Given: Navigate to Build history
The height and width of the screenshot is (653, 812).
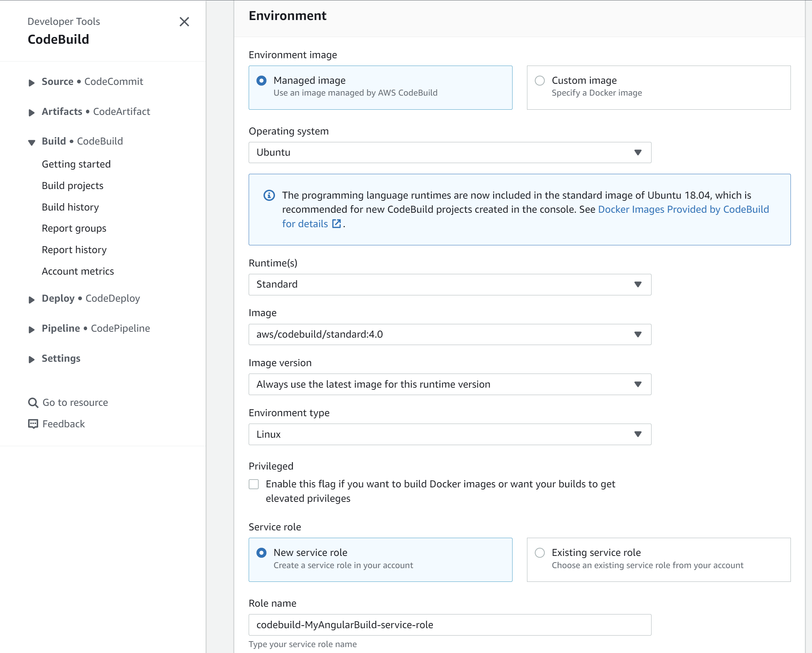Looking at the screenshot, I should (70, 207).
